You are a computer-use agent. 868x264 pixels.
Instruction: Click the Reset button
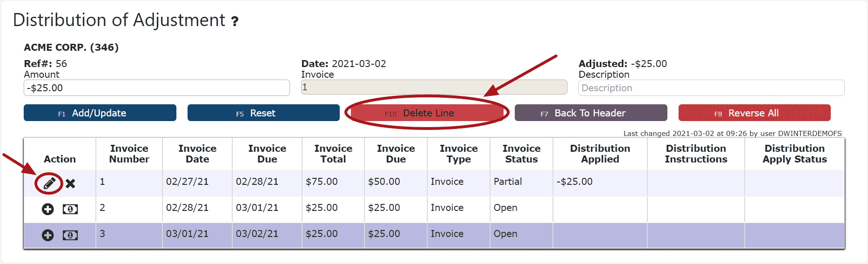tap(263, 113)
